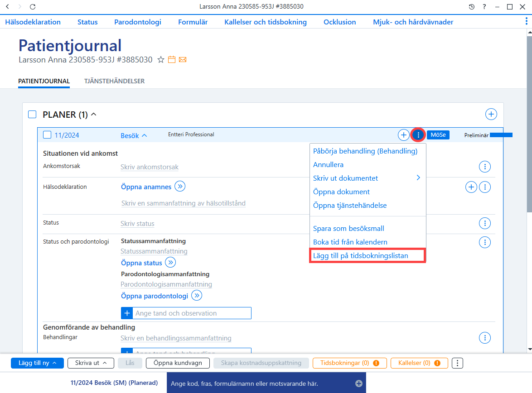
Task: Tick the 11/2024 visit checkbox
Action: 47,135
